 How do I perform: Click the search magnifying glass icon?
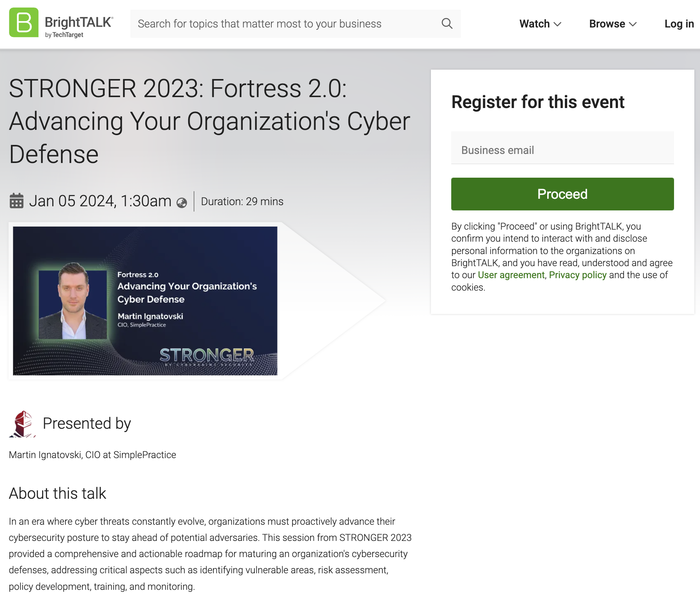[447, 23]
